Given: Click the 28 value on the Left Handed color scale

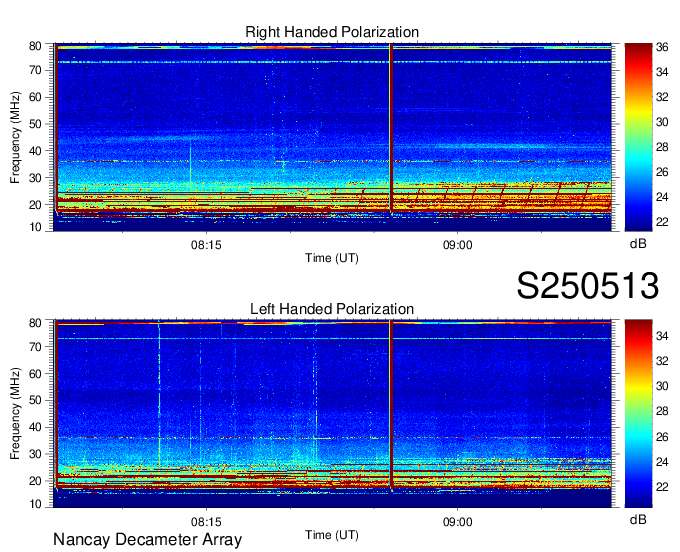Looking at the screenshot, I should [x=662, y=411].
